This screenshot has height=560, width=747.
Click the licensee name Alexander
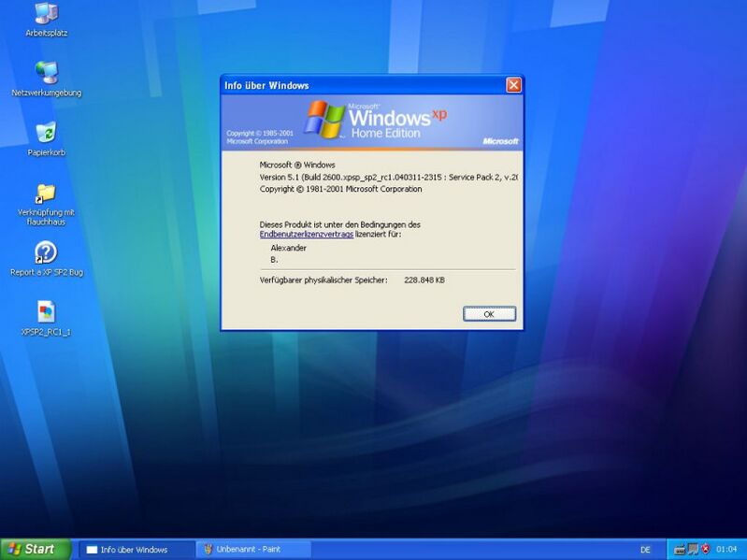tap(288, 248)
